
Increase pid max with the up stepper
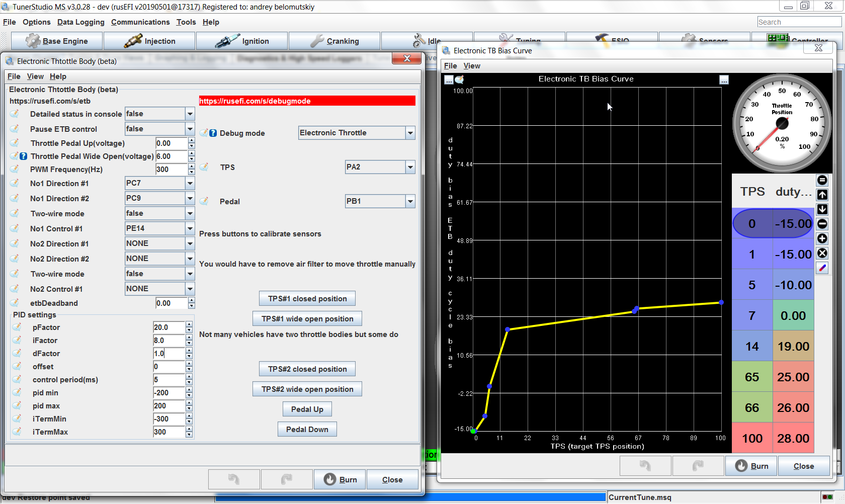click(x=189, y=403)
